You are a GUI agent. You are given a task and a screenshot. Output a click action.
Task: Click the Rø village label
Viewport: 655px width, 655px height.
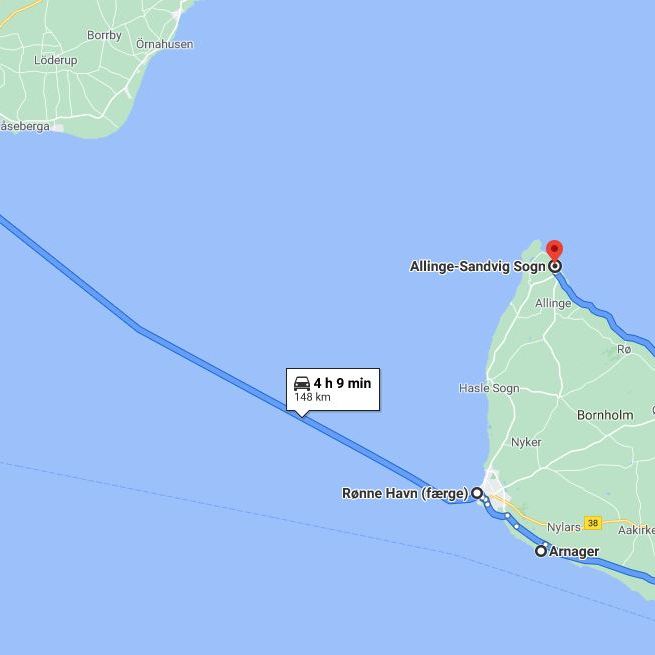click(624, 349)
